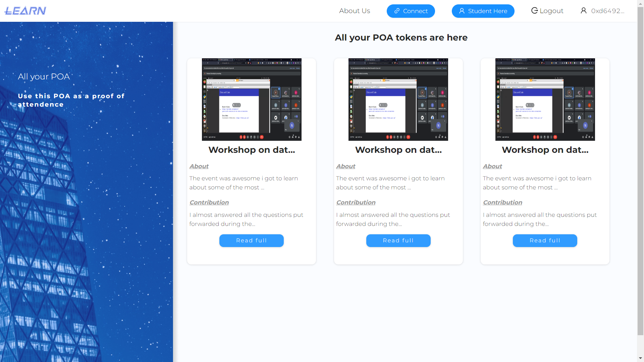Click the Logout arrow icon

[534, 11]
